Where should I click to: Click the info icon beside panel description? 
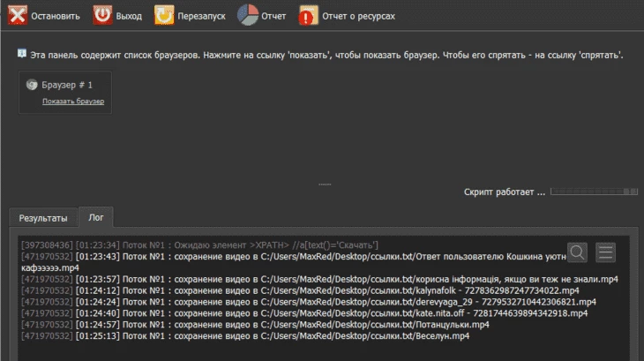(x=22, y=53)
